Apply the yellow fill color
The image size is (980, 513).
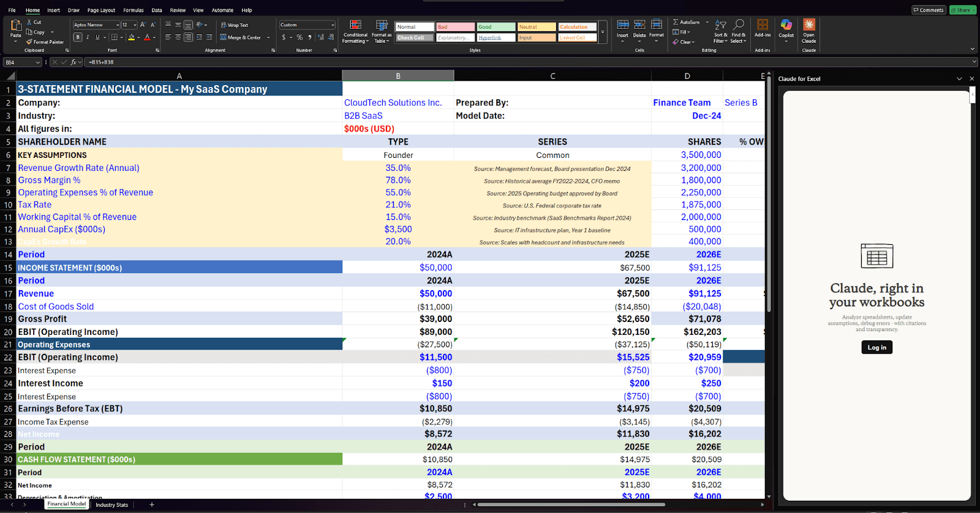pos(131,37)
